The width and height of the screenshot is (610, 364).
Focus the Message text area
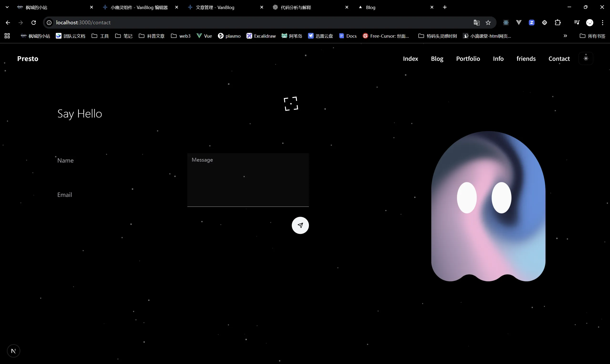[x=248, y=180]
